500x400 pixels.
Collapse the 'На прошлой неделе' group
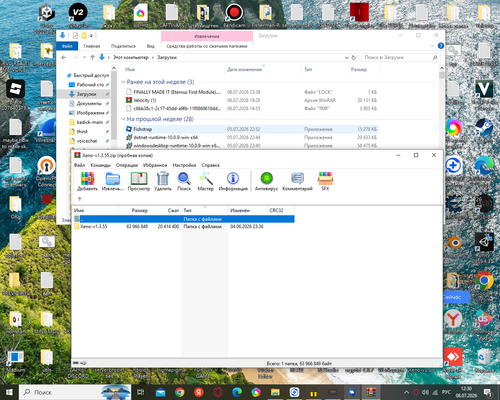(x=123, y=119)
